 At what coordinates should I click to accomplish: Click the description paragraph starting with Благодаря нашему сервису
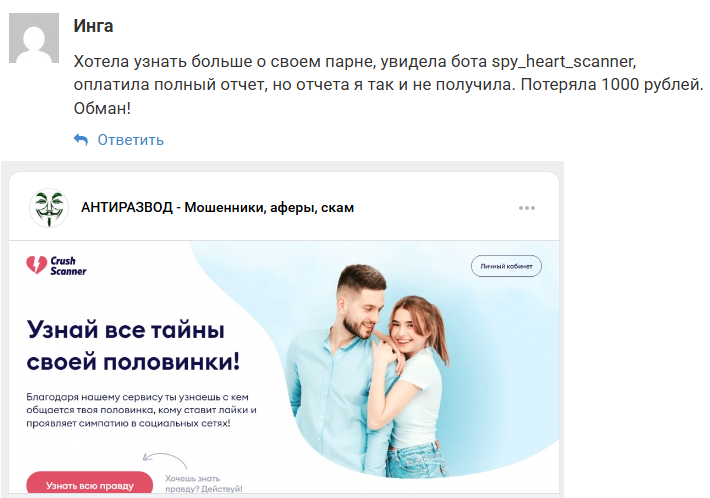pos(141,410)
